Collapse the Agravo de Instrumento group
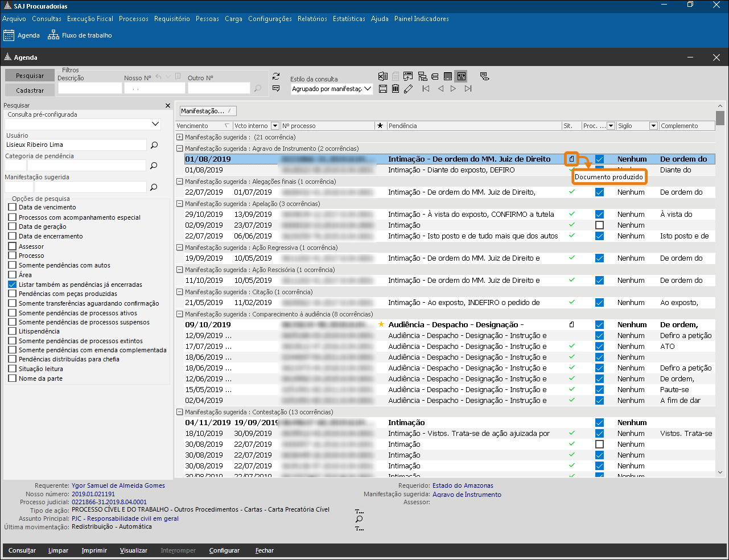This screenshot has height=560, width=729. pos(180,149)
